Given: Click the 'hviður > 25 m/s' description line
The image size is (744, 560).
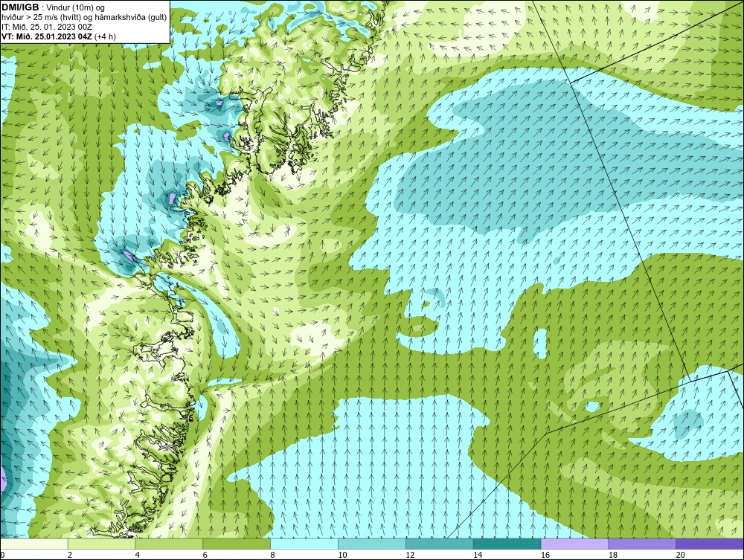Looking at the screenshot, I should point(84,18).
